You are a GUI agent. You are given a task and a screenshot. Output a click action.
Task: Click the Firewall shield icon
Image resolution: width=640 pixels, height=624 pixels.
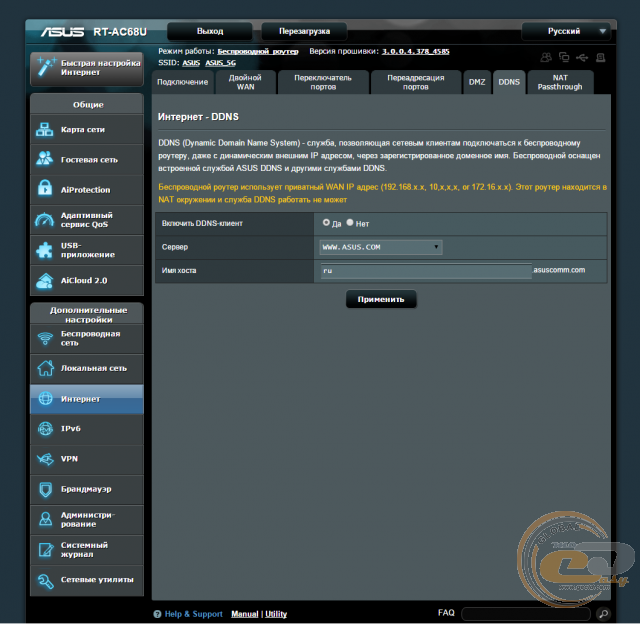(x=45, y=489)
